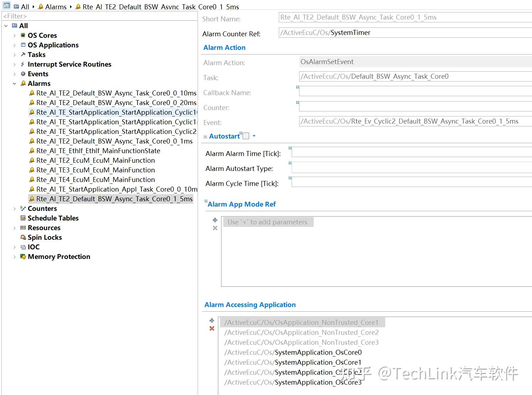
Task: Open the Autostart dropdown arrow
Action: pos(254,136)
